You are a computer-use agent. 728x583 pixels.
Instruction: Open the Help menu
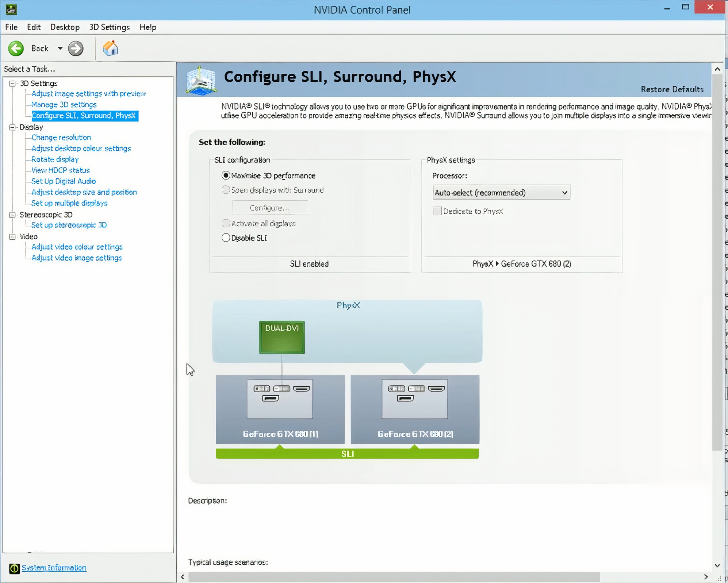pos(148,27)
